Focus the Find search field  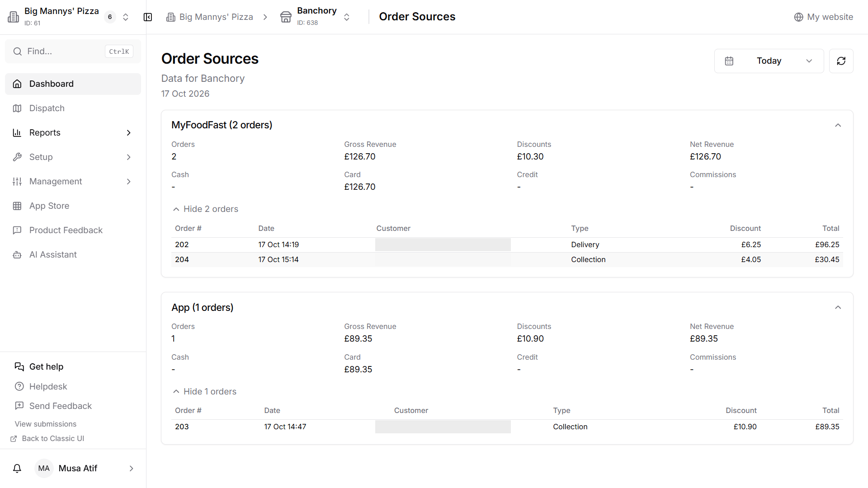click(73, 52)
